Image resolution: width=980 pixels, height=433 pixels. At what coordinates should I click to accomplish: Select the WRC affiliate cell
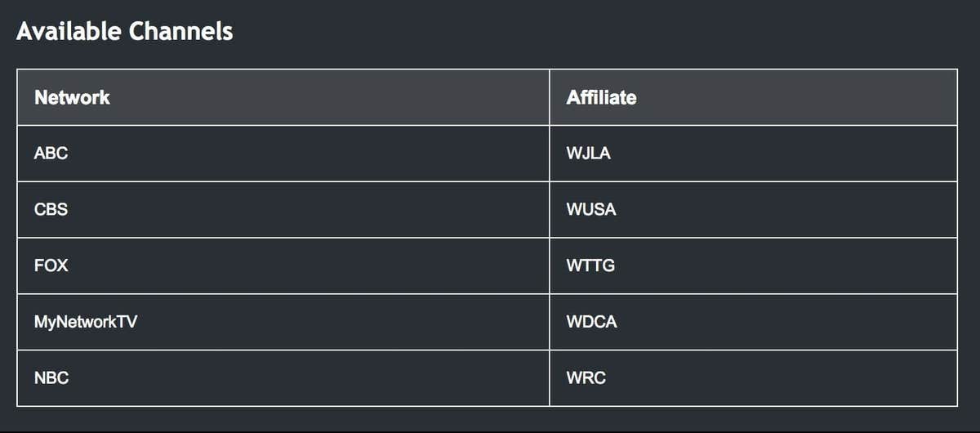pyautogui.click(x=586, y=378)
